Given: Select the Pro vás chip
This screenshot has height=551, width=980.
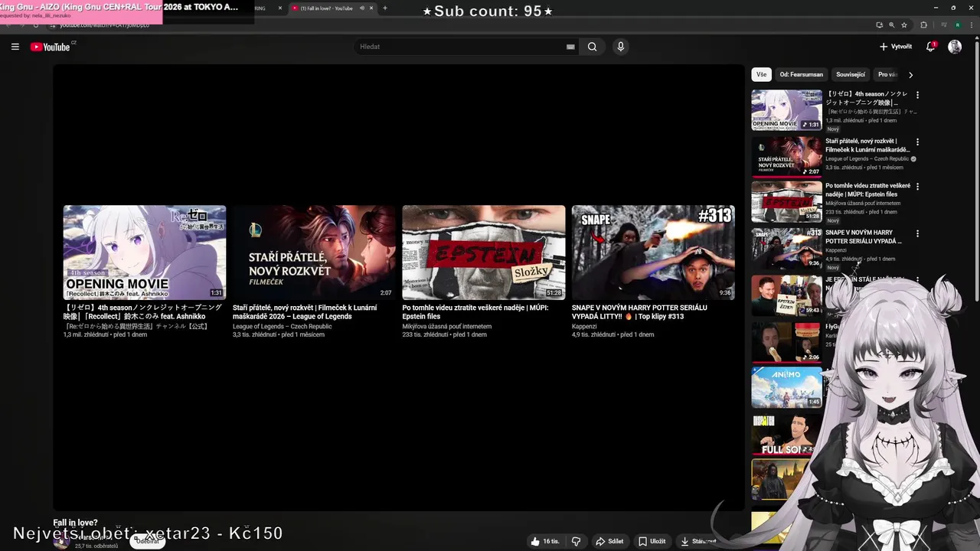Looking at the screenshot, I should click(x=887, y=74).
